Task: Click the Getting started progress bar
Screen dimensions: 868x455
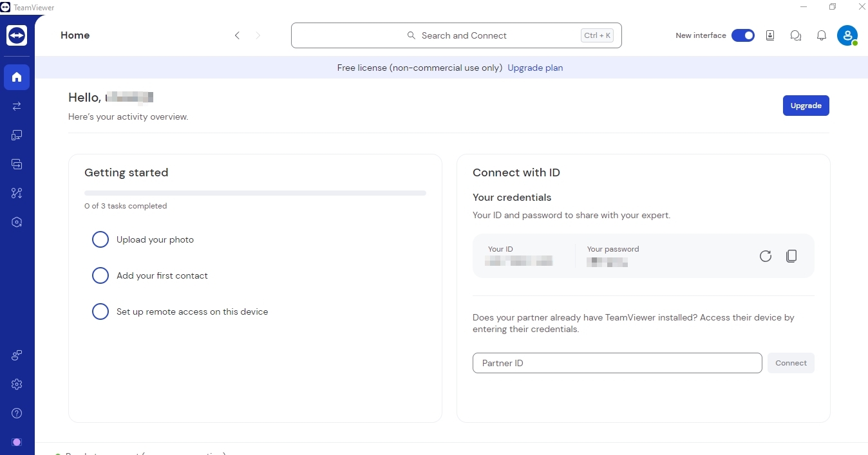Action: (255, 193)
